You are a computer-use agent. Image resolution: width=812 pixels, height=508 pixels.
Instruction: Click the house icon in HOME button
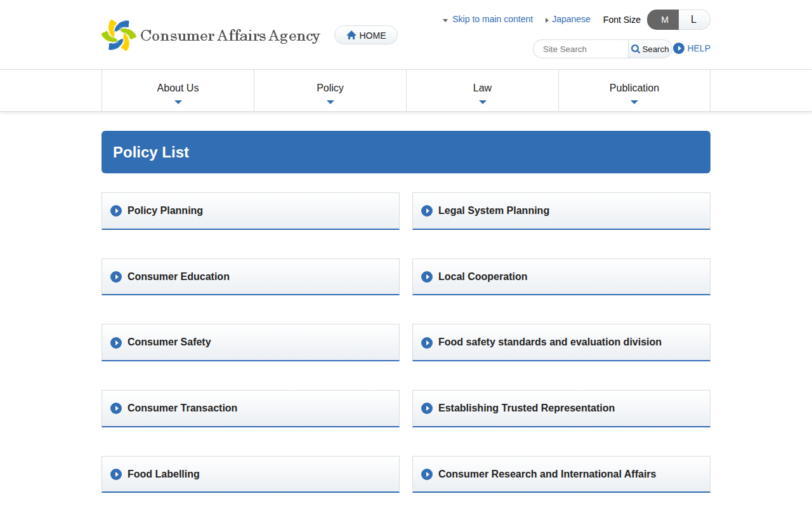pos(351,36)
